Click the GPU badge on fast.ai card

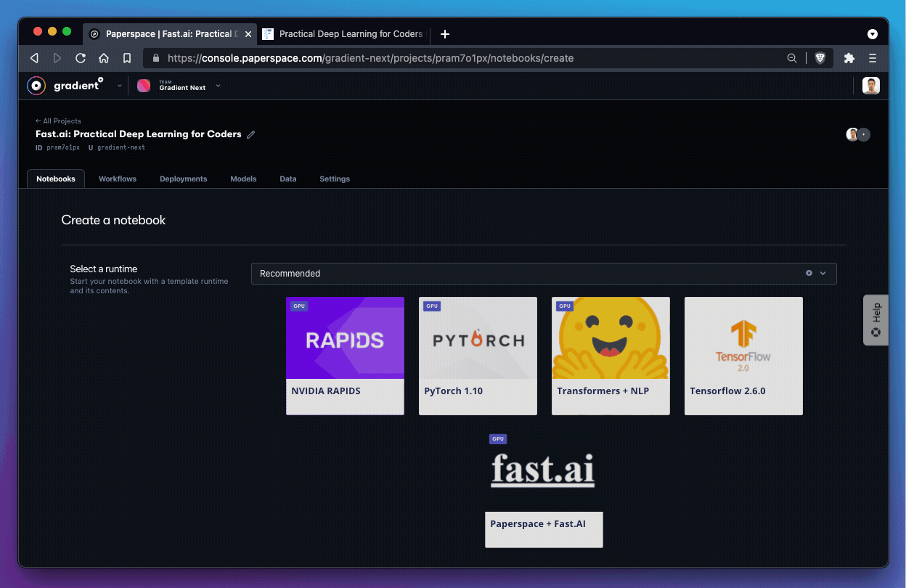[x=497, y=439]
